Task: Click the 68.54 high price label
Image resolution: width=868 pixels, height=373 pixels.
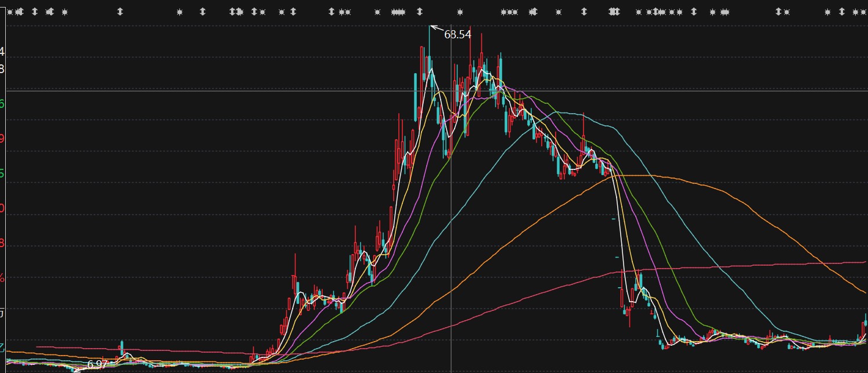Action: click(458, 34)
